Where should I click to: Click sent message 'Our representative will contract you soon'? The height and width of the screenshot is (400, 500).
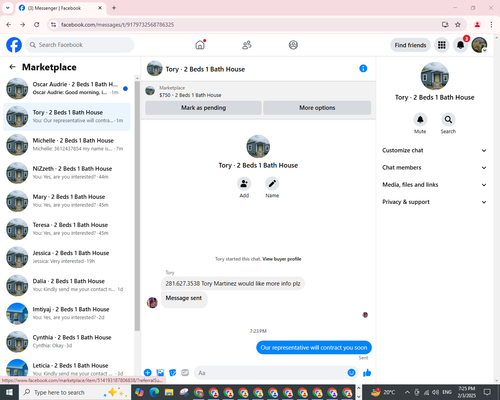click(x=314, y=347)
